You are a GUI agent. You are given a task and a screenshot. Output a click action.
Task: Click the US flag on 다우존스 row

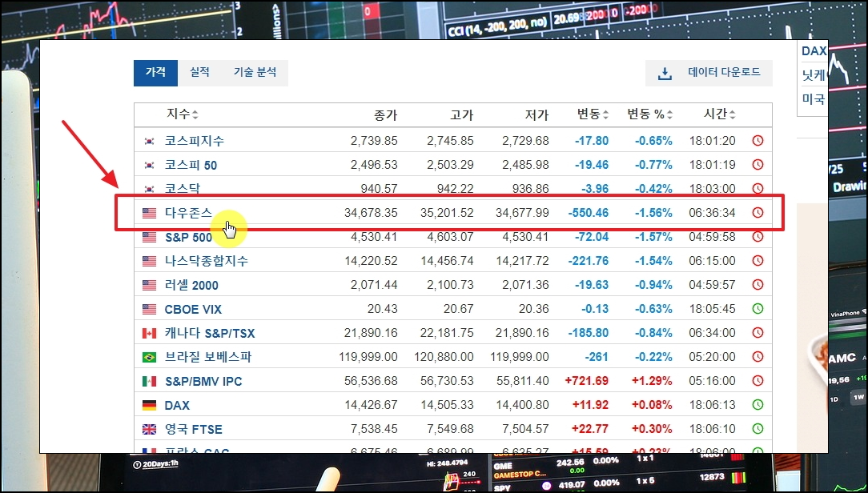[x=149, y=213]
